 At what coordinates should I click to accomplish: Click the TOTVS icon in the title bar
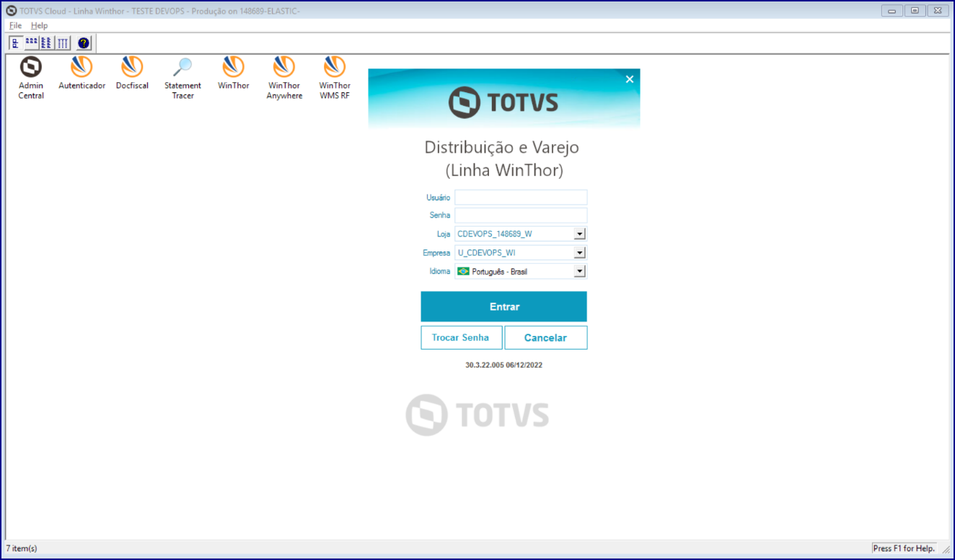[12, 11]
